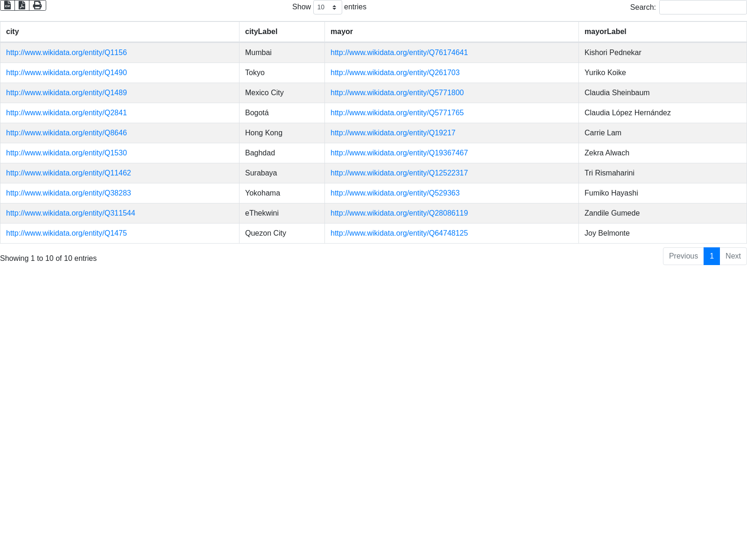Screen dimensions: 747x560
Task: Open Tokyo's city entity link Q1490
Action: pyautogui.click(x=66, y=73)
